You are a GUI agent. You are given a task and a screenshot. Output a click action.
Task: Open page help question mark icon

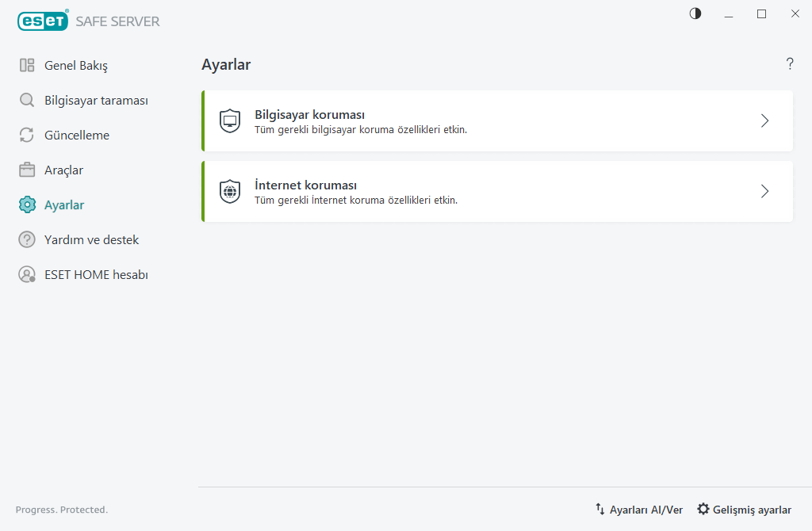(790, 63)
